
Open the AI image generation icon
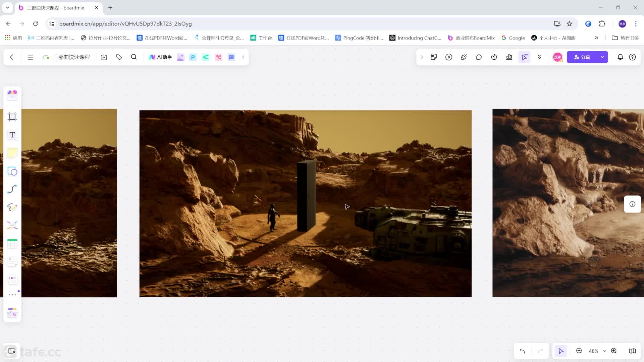coord(180,57)
